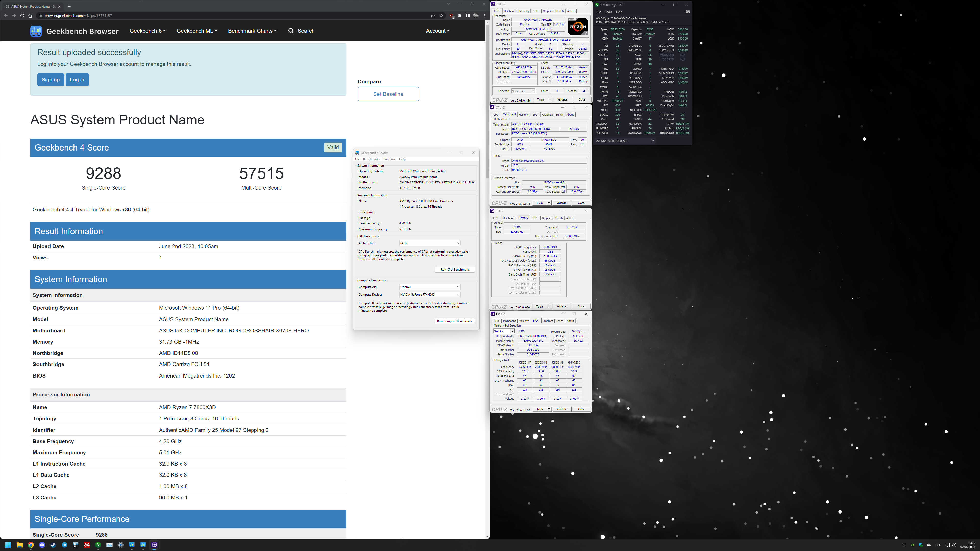Click Run CPU Benchmark button
Viewport: 980px width, 551px height.
(455, 270)
